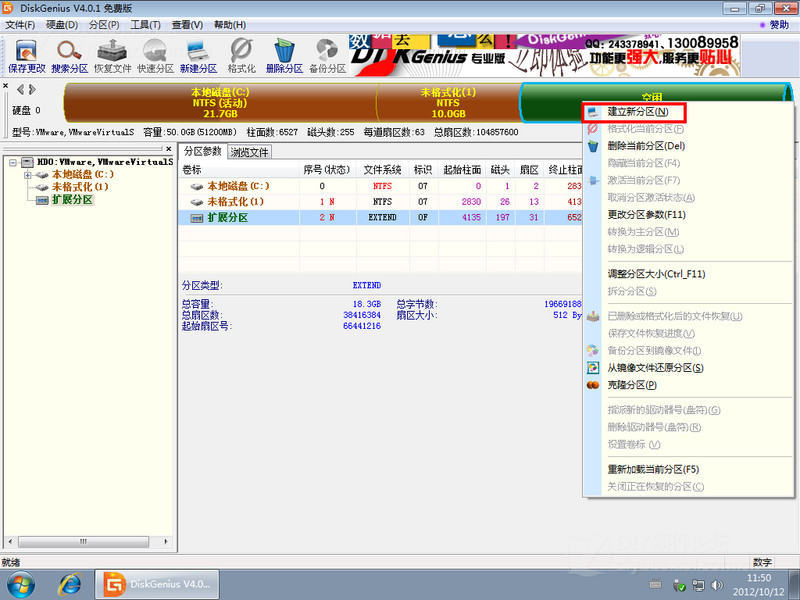
Task: Click the 起始柱面 column header
Action: [462, 170]
